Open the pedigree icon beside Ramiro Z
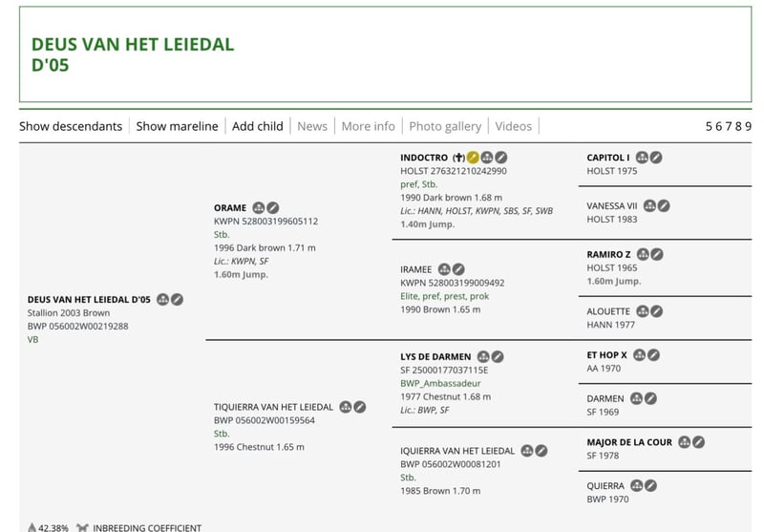764x532 pixels. (643, 255)
